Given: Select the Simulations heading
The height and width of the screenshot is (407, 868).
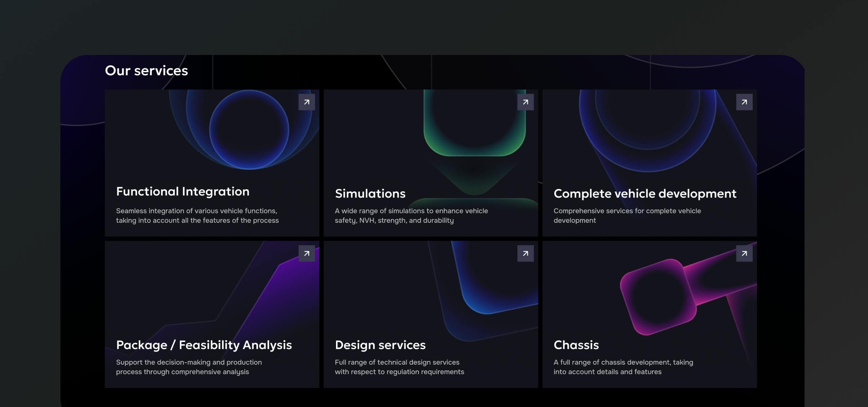Looking at the screenshot, I should pos(370,194).
